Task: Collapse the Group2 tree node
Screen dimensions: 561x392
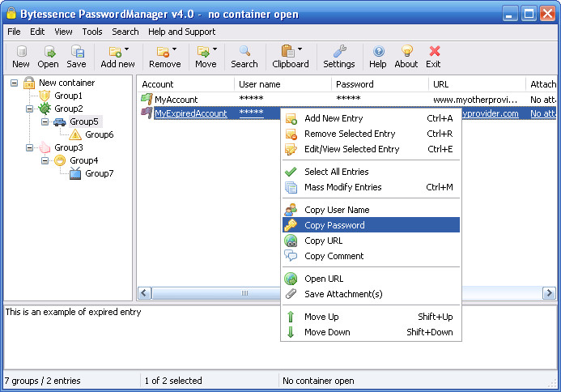Action: [29, 109]
